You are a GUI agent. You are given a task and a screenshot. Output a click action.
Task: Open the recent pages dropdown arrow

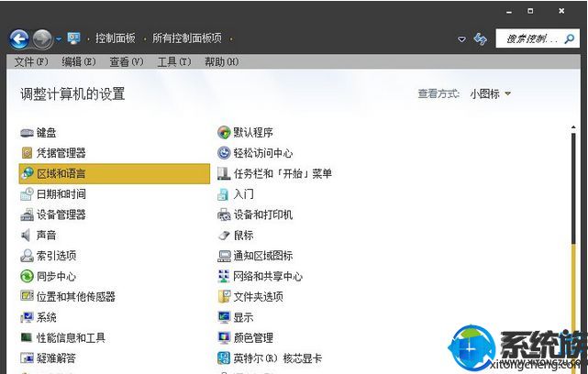coord(59,38)
